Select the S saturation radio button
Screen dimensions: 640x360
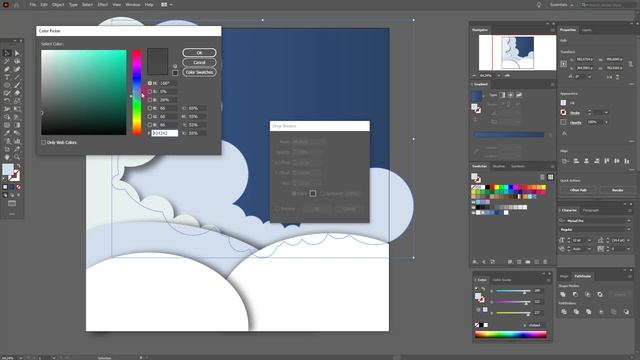click(x=150, y=91)
